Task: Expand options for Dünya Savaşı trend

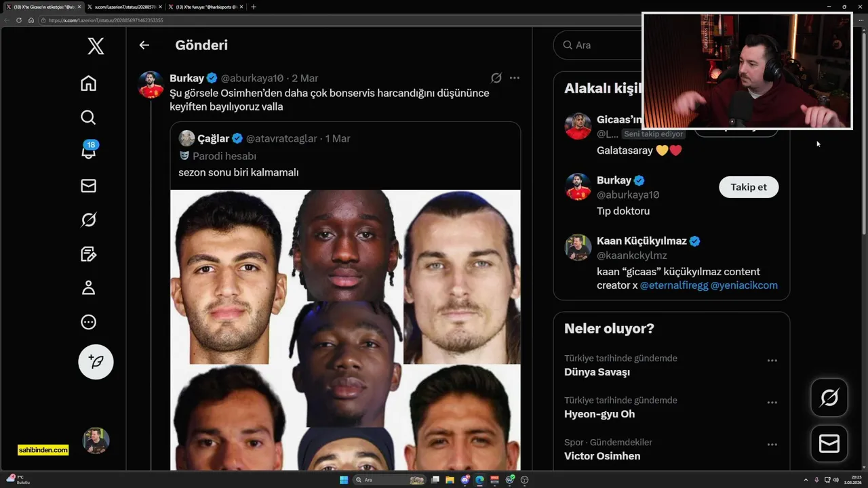Action: click(772, 361)
